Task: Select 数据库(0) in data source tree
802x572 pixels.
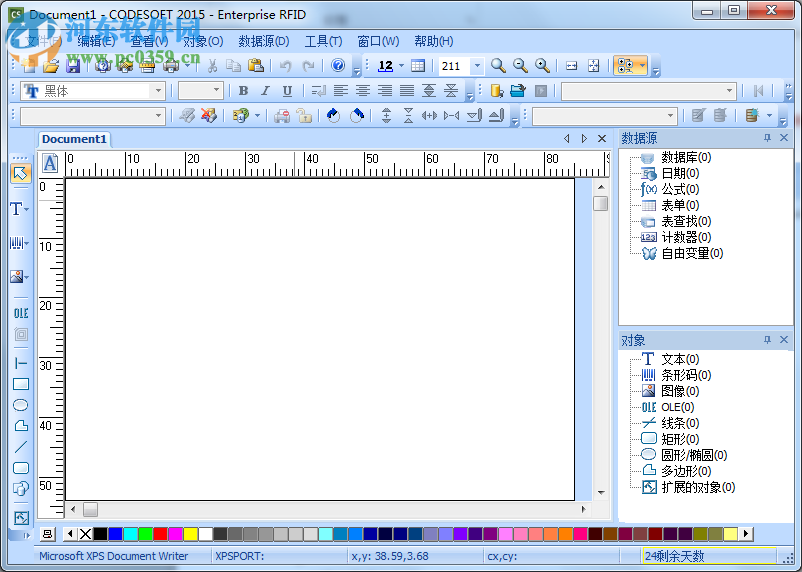Action: click(686, 157)
